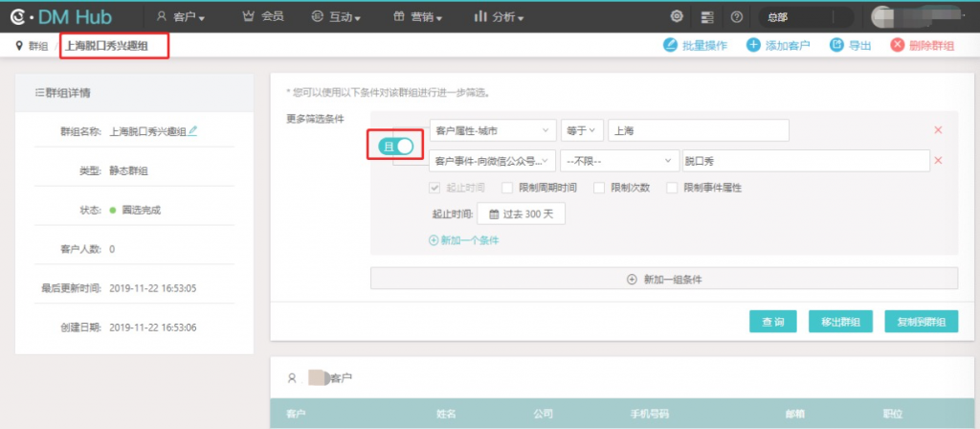Open the 过去 300 天 date range picker

(522, 214)
